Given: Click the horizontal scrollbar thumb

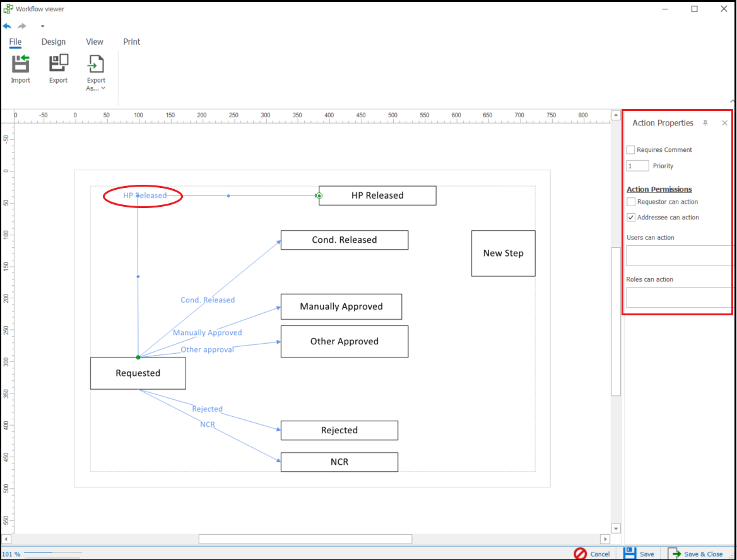Looking at the screenshot, I should (305, 539).
